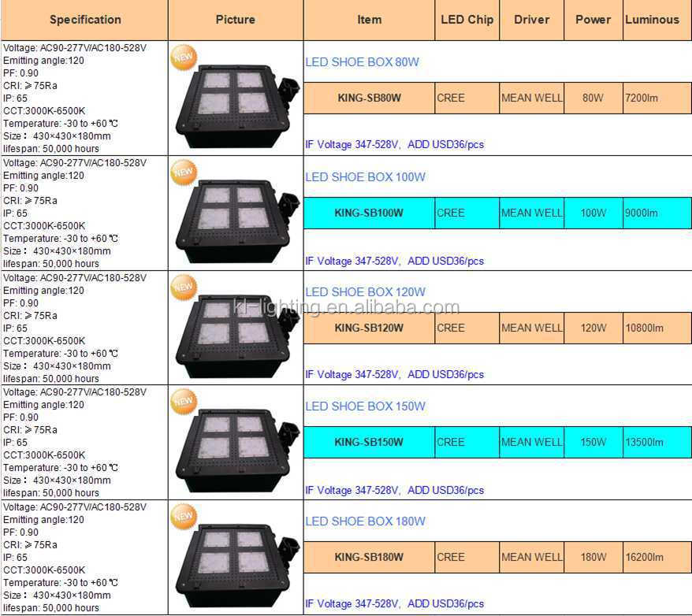Select the 120W power cell

593,328
